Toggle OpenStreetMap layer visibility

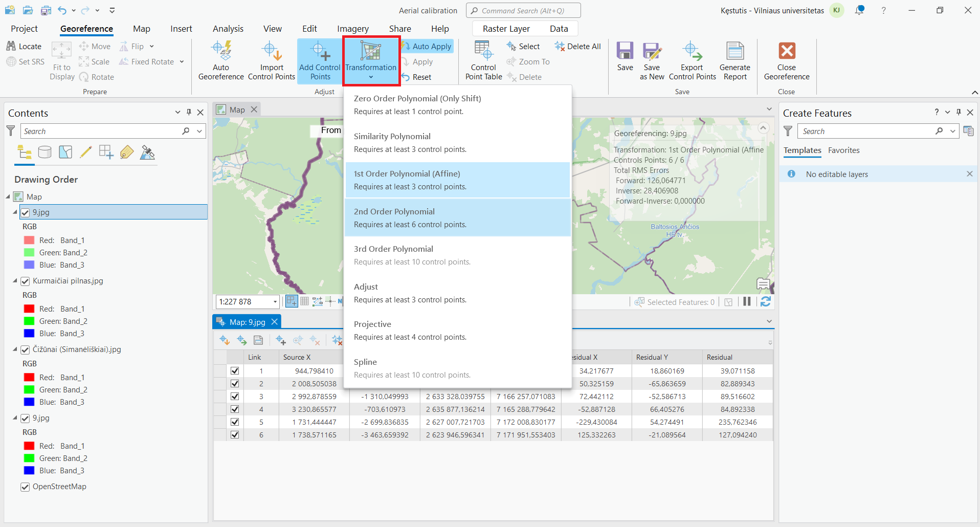tap(25, 487)
